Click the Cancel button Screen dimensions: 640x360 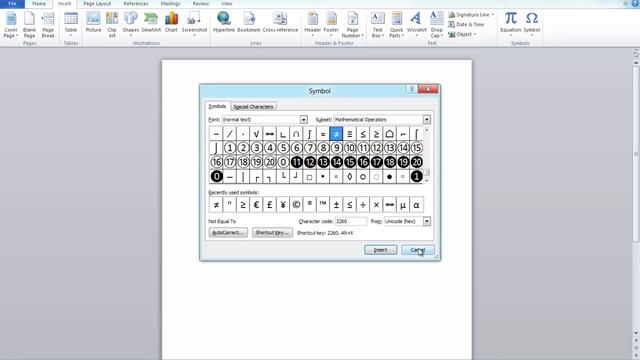click(418, 250)
